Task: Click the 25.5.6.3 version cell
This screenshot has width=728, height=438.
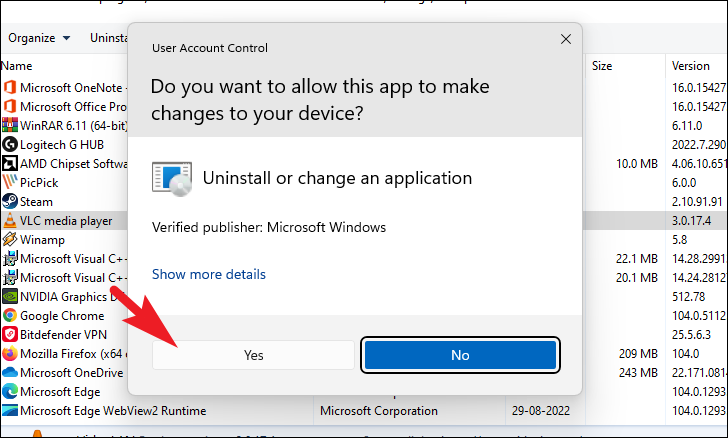Action: [691, 335]
